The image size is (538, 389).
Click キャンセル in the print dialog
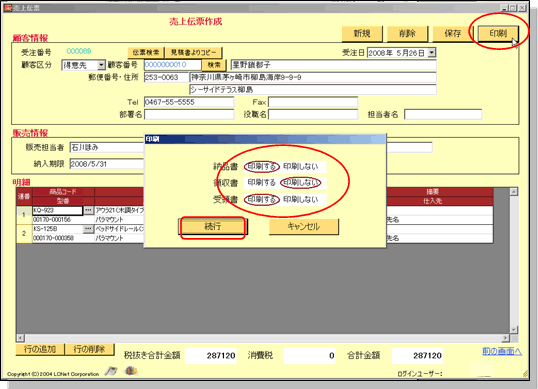[304, 227]
